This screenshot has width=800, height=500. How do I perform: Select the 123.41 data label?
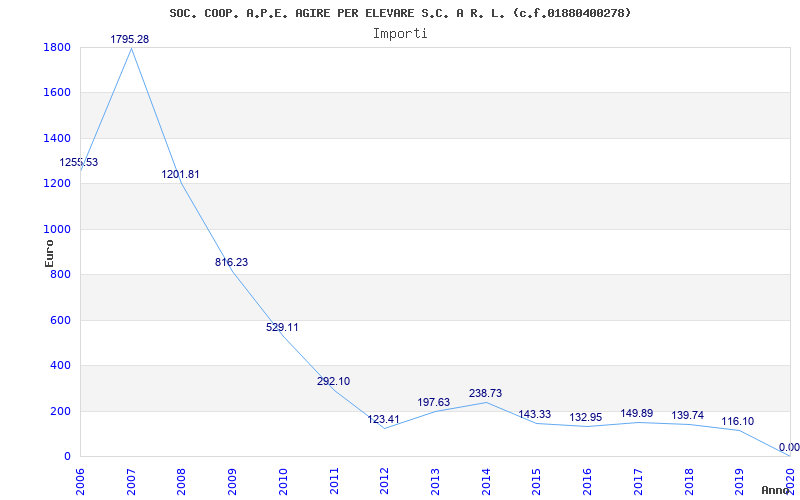click(384, 420)
